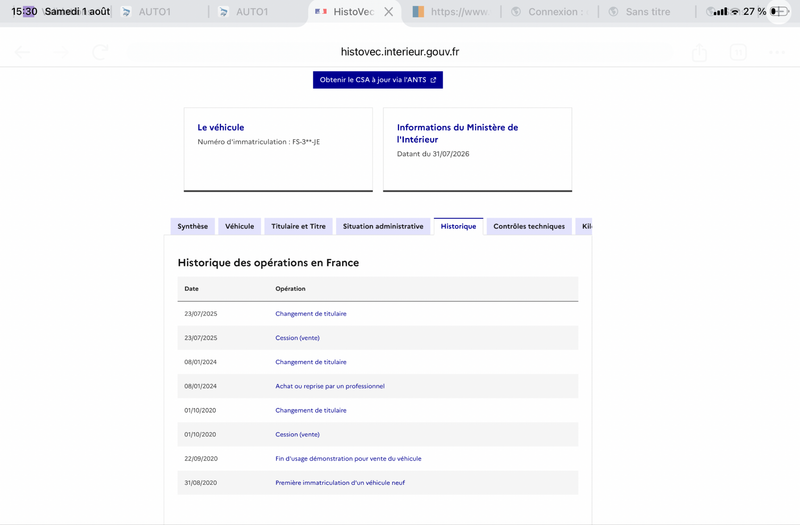Click Changement de titulaire dated 01/10/2020

(x=311, y=410)
